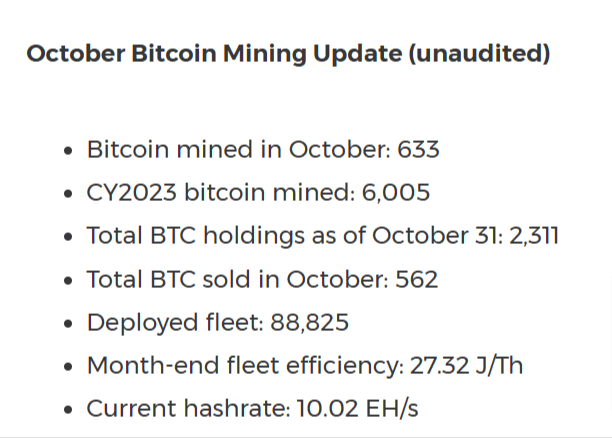Screen dimensions: 612x438
Task: Click the value 633
Action: [x=418, y=150]
